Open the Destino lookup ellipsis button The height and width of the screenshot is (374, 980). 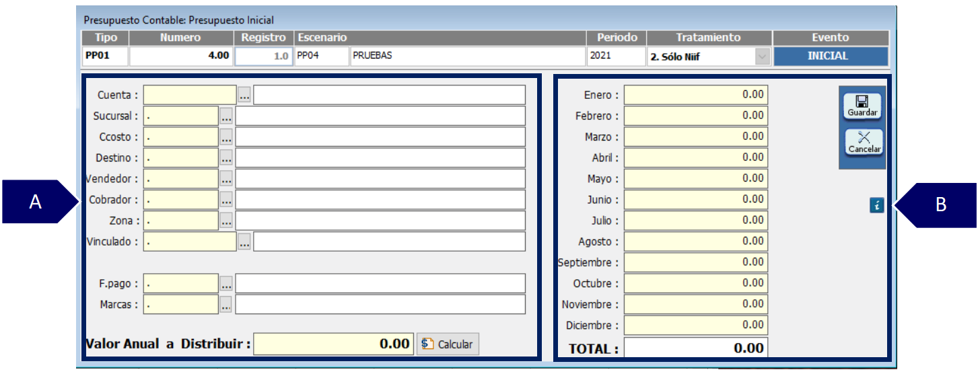(226, 158)
